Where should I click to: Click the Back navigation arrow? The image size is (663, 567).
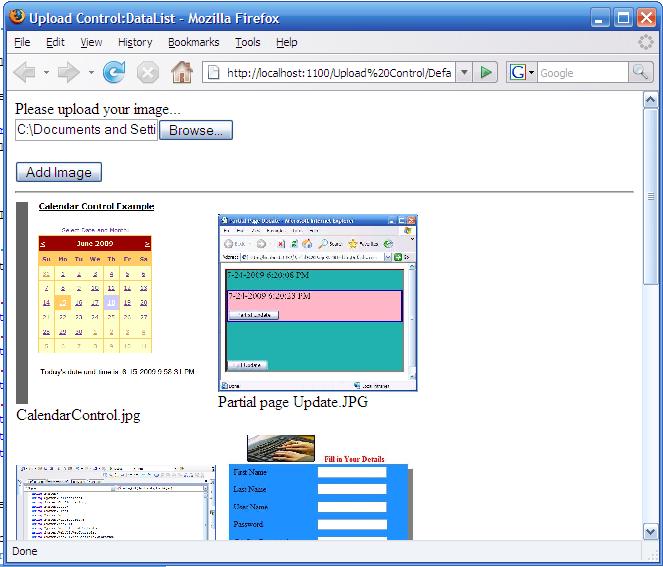(25, 73)
